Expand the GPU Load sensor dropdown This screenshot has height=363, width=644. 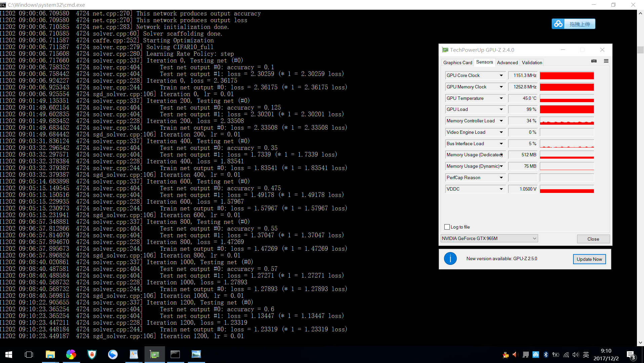(501, 110)
